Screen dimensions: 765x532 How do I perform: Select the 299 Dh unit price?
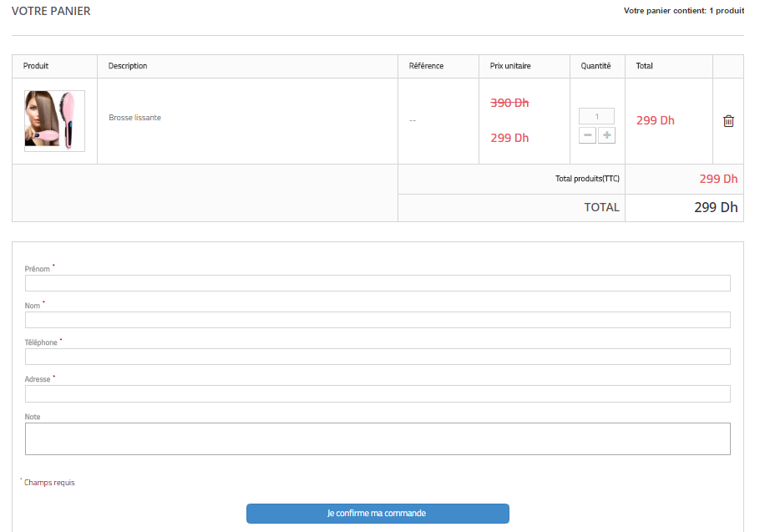coord(509,138)
